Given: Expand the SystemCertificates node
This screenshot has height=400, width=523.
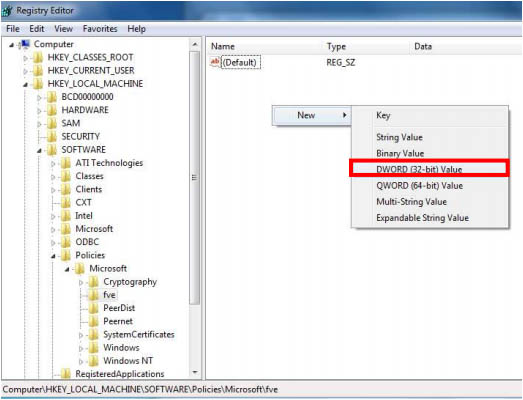Looking at the screenshot, I should (x=81, y=335).
